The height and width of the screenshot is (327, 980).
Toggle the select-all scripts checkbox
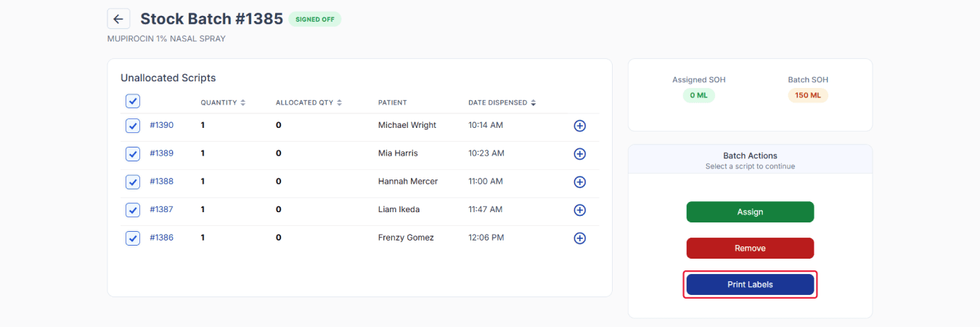tap(133, 101)
